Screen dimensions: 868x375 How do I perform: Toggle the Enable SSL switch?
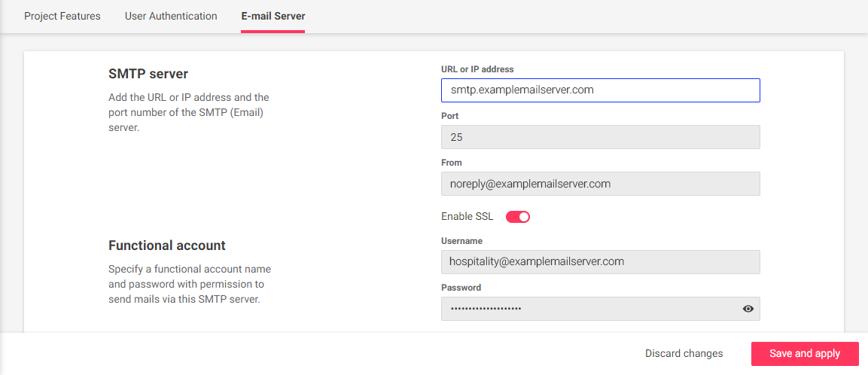tap(518, 217)
